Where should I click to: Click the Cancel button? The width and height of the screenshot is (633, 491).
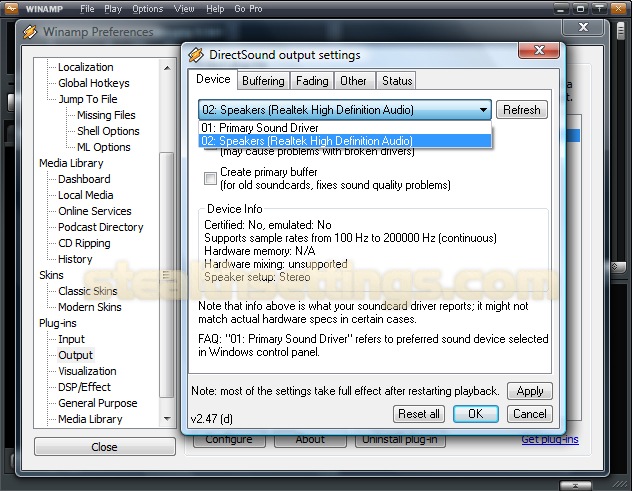tap(530, 414)
